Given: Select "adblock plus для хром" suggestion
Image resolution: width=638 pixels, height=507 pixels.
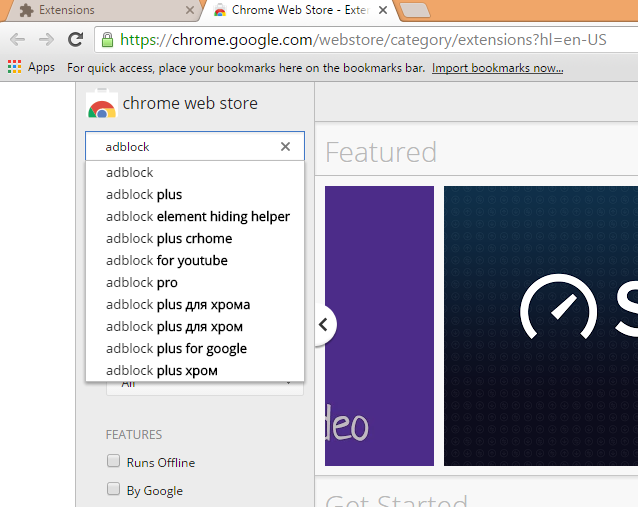Looking at the screenshot, I should 195,326.
